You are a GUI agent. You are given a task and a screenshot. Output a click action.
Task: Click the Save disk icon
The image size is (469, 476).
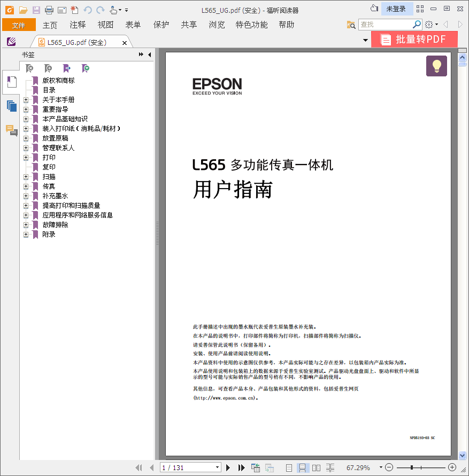click(36, 10)
